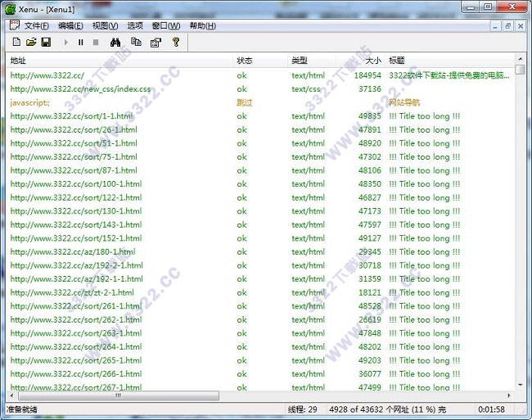
Task: Sort by the 大小 column header
Action: pos(372,61)
